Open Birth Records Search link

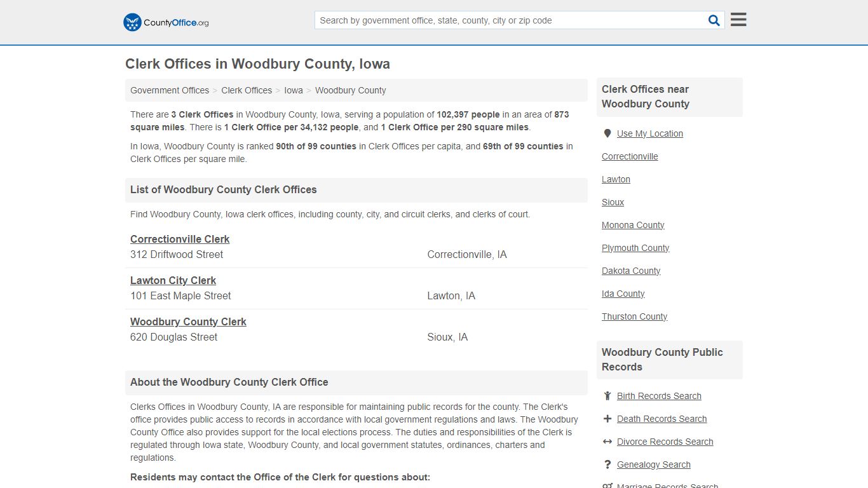659,396
